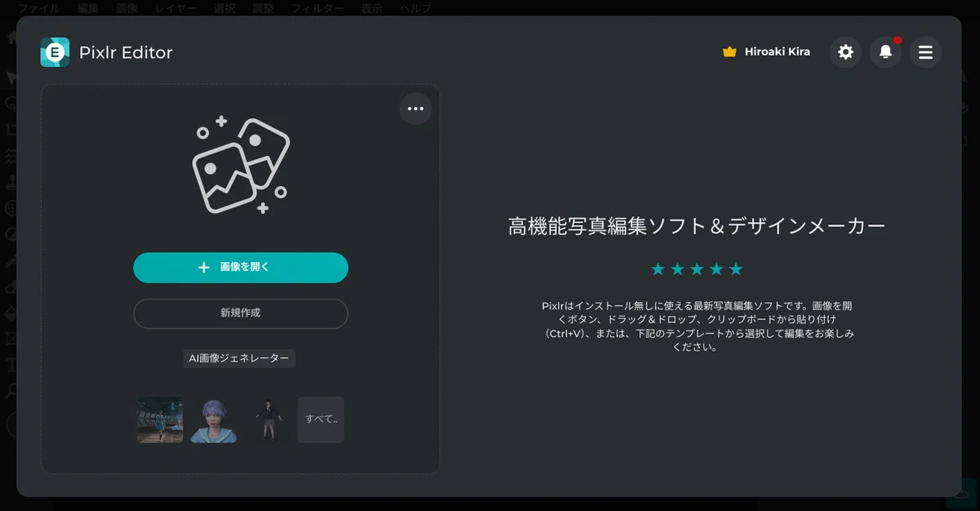Screen dimensions: 980x511
Task: Open the standing dark figure thumbnail
Action: coord(267,420)
